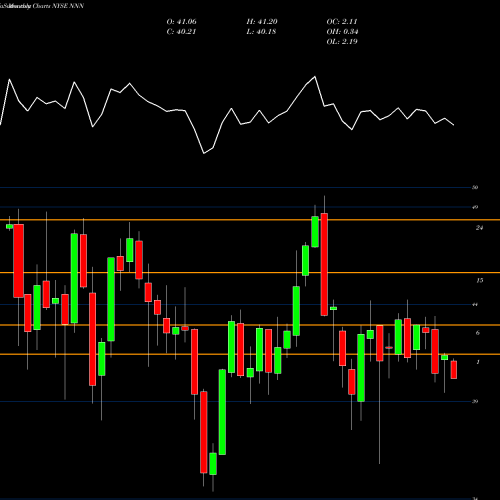This screenshot has height=500, width=500.
Task: Click the orange level label '15'
Action: (479, 281)
